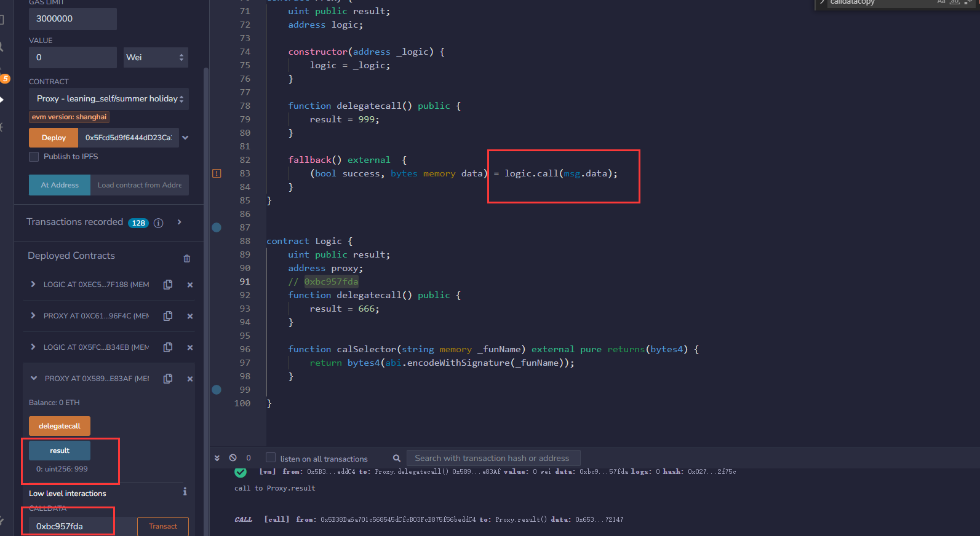
Task: Remove LOGIC AT 0X5FC...B34EB deployed contract
Action: point(190,347)
